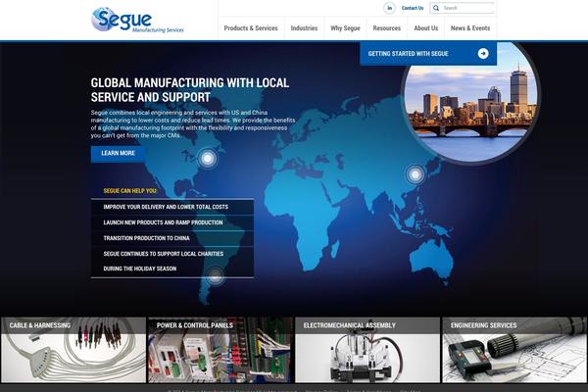Open the Engineering Services tile

point(514,350)
